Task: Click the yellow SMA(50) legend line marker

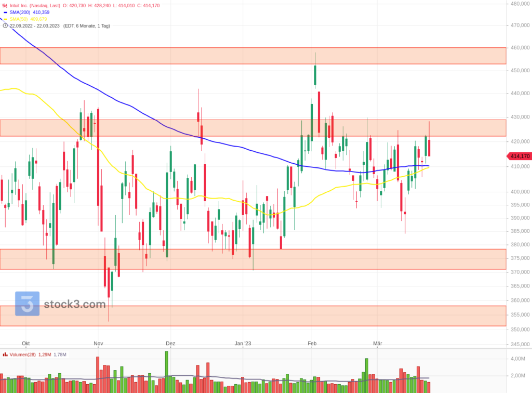Action: [5, 19]
